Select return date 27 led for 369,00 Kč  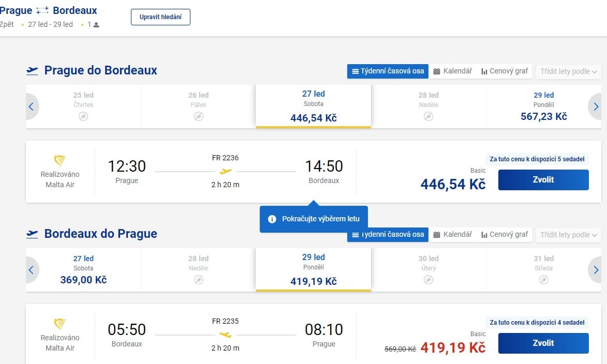pos(83,270)
